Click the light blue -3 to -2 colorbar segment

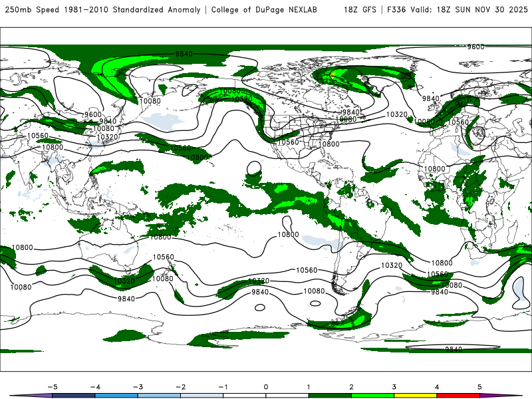[159, 396]
